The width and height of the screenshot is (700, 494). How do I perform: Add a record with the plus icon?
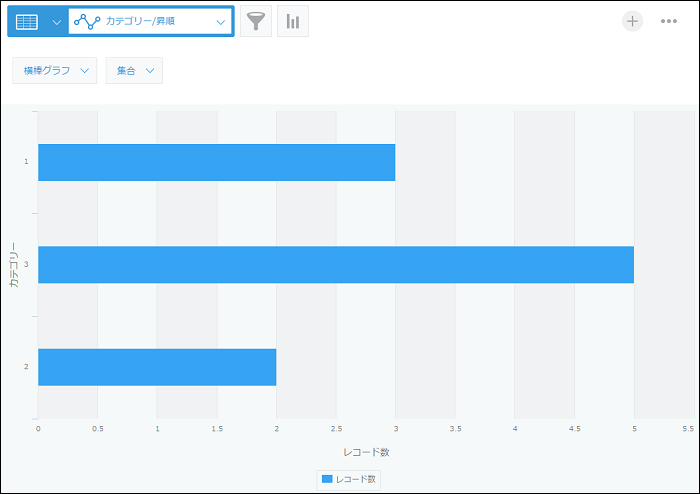tap(632, 21)
